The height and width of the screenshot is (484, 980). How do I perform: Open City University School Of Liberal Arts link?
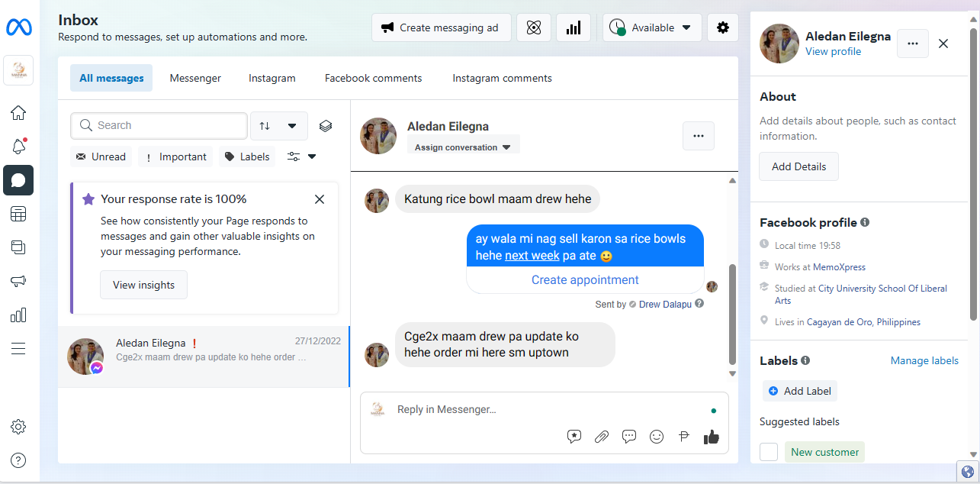click(x=861, y=295)
